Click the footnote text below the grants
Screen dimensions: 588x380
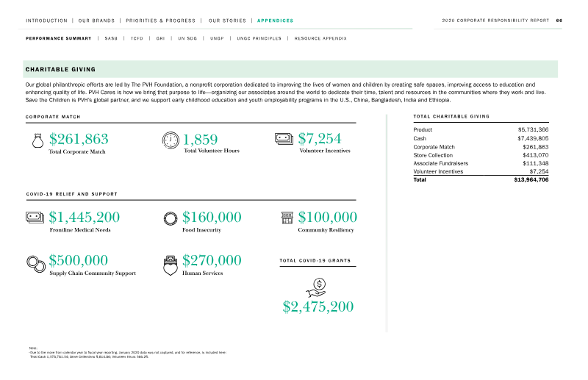point(127,353)
